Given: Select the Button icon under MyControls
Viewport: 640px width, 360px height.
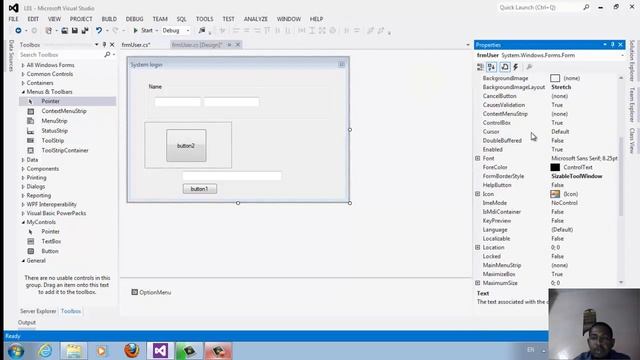Looking at the screenshot, I should click(x=31, y=251).
